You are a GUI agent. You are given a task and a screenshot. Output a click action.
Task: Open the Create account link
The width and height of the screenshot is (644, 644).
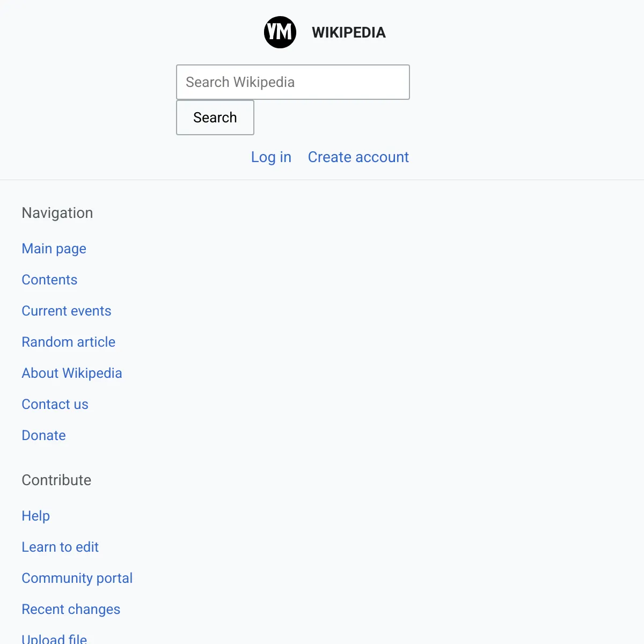[x=358, y=157]
